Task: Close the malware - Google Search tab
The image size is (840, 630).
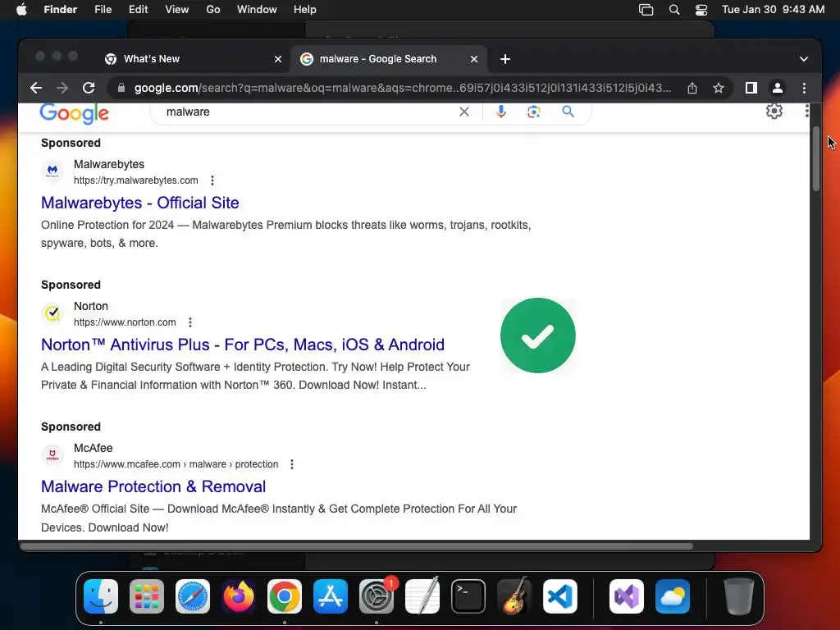Action: pyautogui.click(x=474, y=59)
